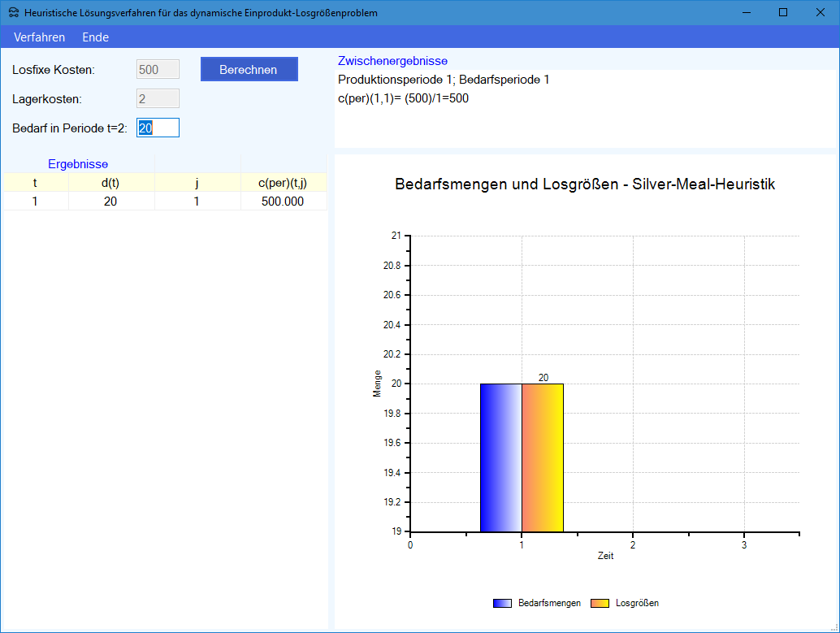Click the Losfixe Kosten input field

[x=158, y=70]
